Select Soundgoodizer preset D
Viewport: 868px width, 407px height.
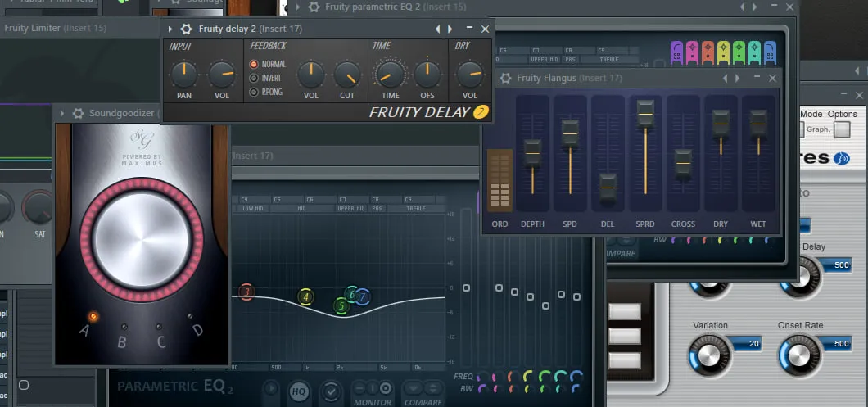click(x=190, y=316)
